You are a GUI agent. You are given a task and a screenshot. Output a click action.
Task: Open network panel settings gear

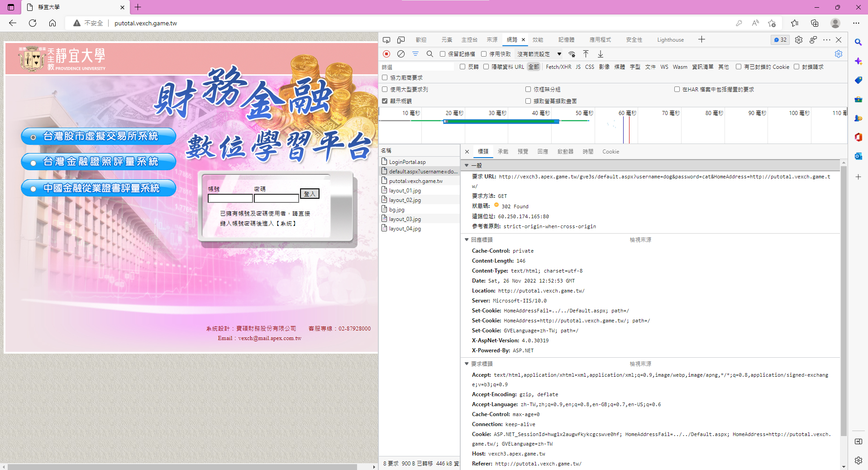[x=839, y=54]
